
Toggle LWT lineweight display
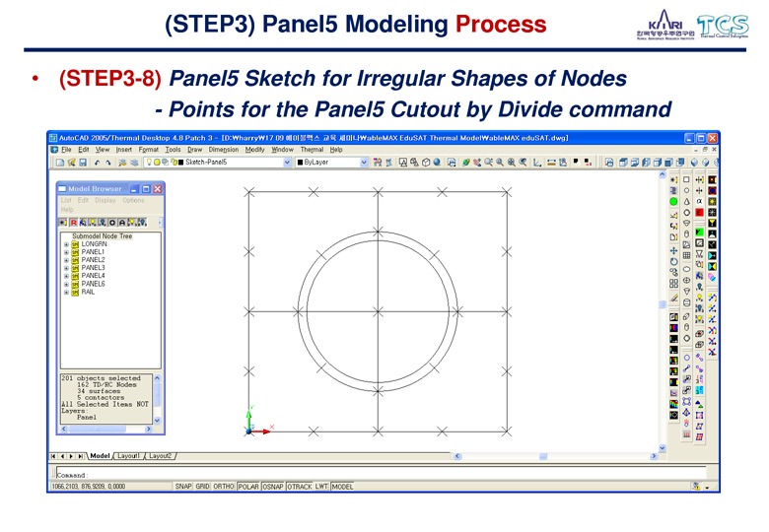321,487
